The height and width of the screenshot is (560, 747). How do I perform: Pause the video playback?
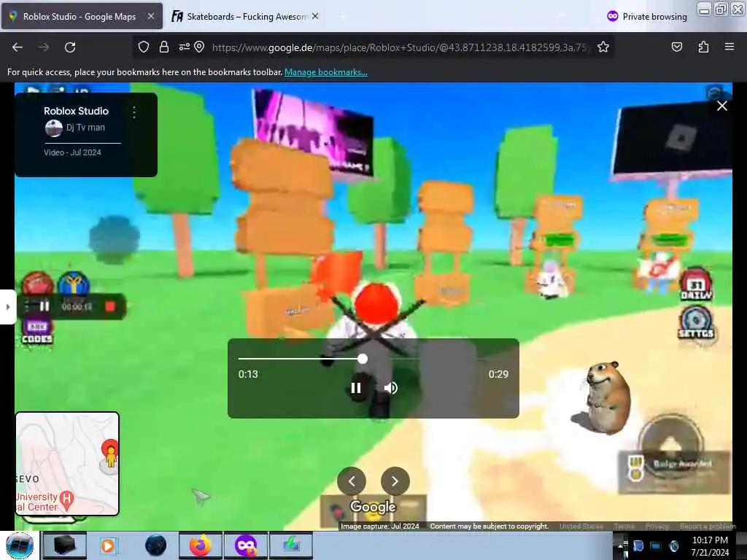(356, 388)
